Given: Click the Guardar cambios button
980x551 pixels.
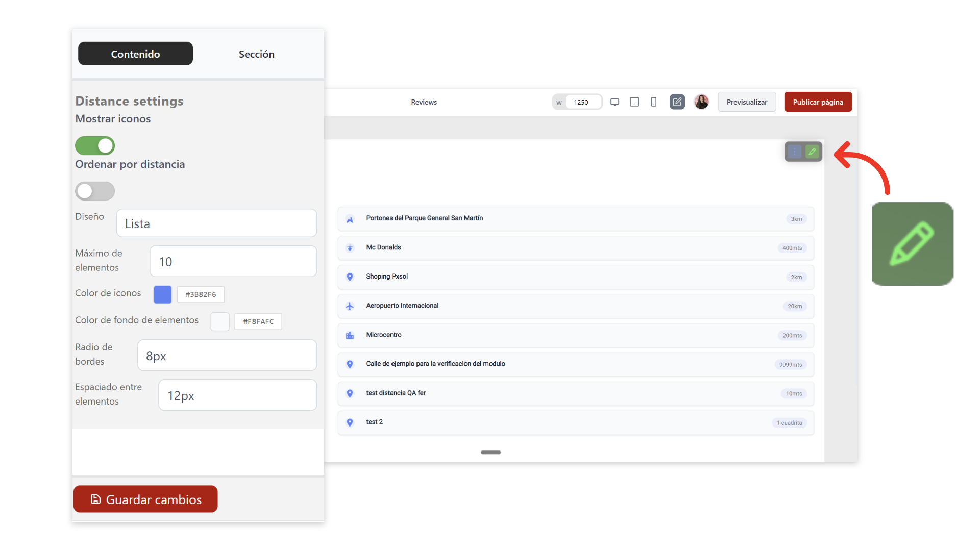Looking at the screenshot, I should (x=145, y=499).
